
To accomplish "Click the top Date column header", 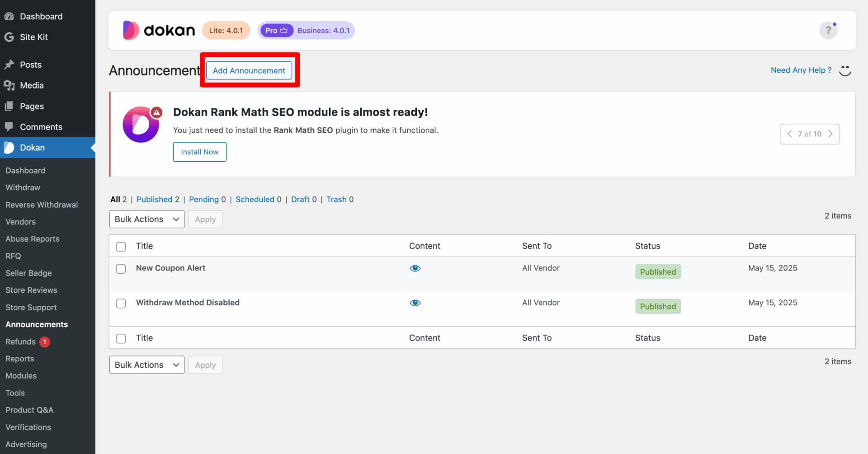I will tap(757, 246).
